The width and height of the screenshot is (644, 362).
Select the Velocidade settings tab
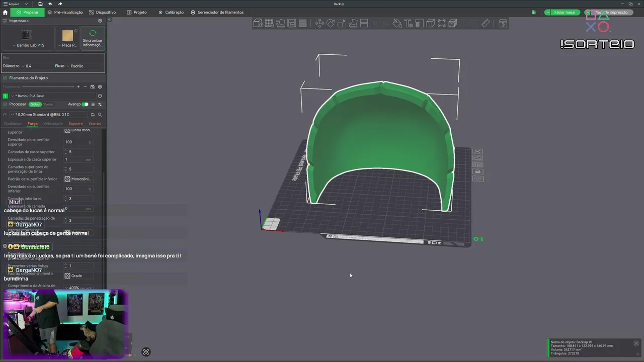(x=53, y=124)
